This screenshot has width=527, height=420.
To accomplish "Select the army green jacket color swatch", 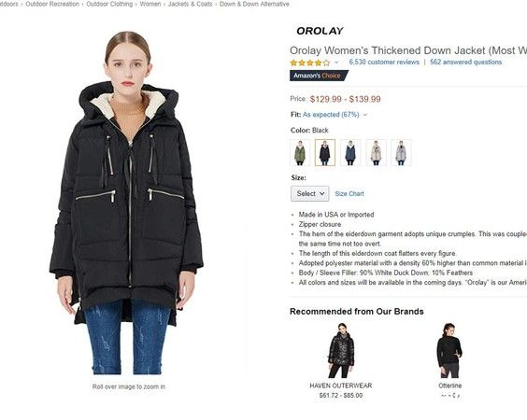I will pyautogui.click(x=299, y=153).
